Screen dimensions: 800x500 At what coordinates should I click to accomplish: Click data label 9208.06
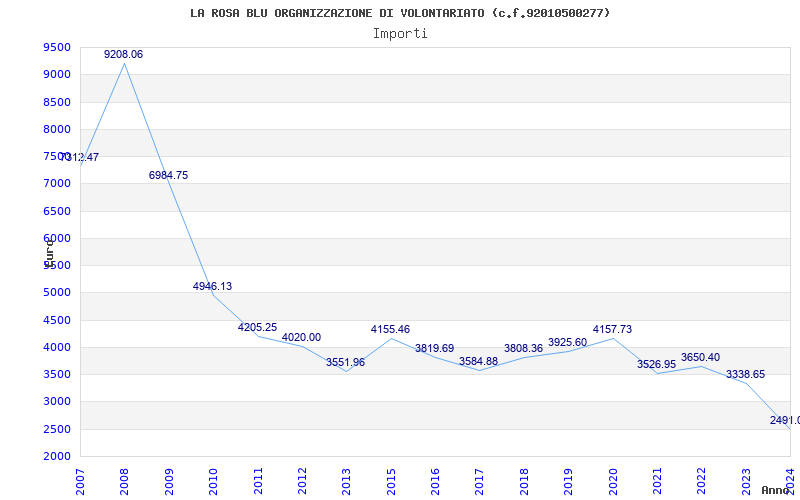point(123,54)
